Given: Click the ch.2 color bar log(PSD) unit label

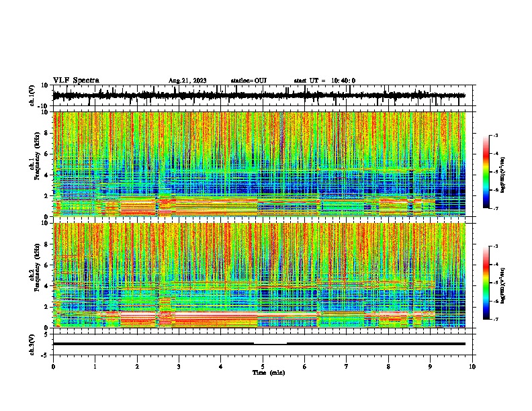Looking at the screenshot, I should 502,285.
